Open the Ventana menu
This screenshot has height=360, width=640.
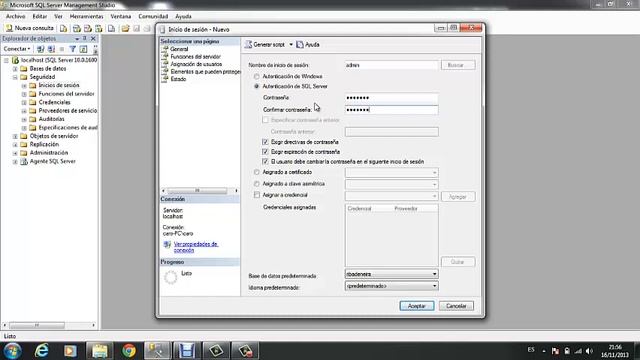point(121,16)
